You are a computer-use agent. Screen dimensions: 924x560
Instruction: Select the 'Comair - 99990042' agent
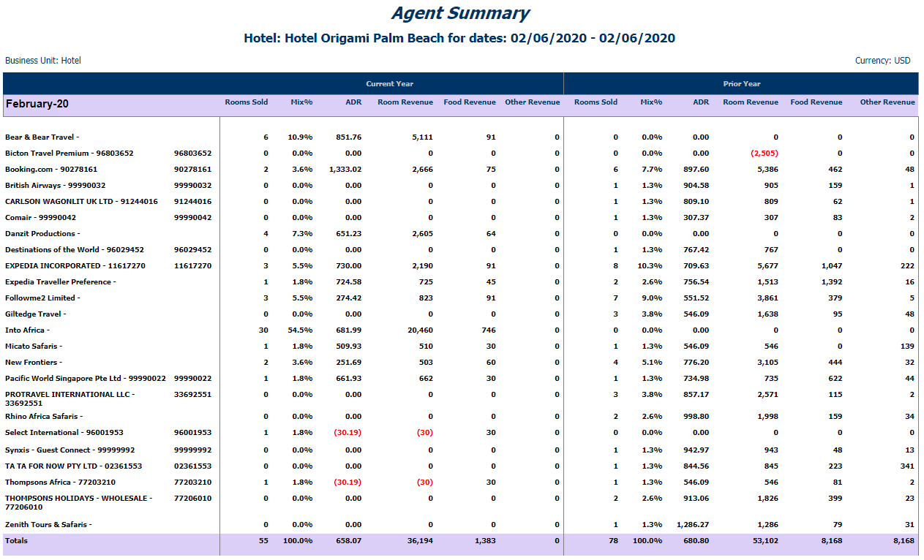point(41,218)
